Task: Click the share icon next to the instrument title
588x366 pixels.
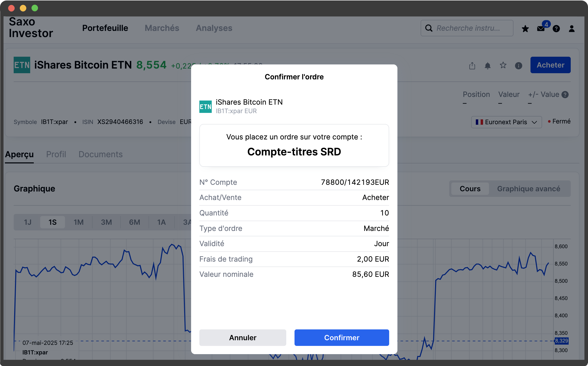Action: 472,66
